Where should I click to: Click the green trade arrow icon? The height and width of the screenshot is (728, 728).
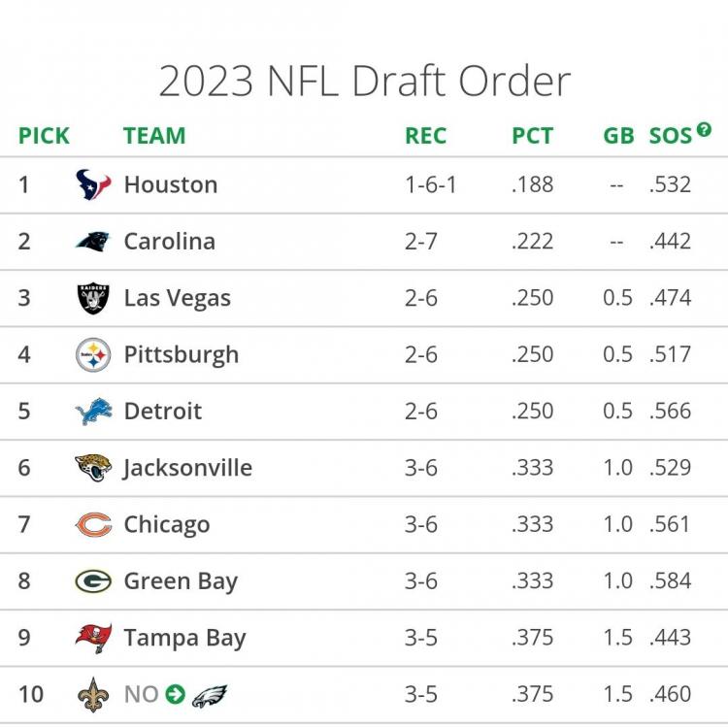click(x=175, y=695)
